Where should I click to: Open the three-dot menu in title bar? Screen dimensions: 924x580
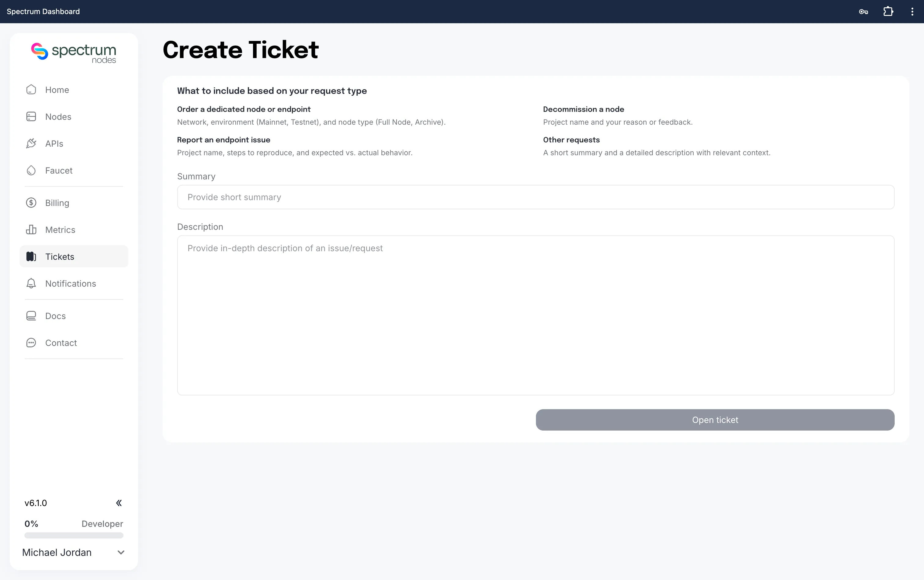click(x=912, y=12)
